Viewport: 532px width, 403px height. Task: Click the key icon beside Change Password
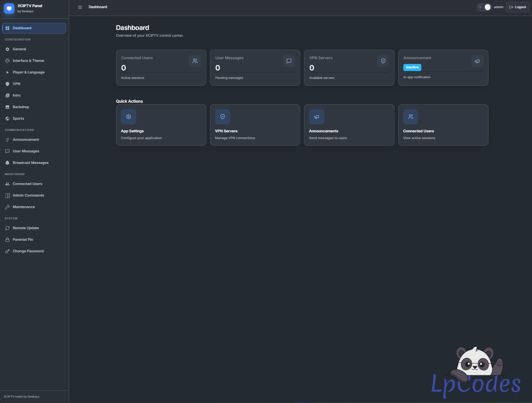[7, 251]
